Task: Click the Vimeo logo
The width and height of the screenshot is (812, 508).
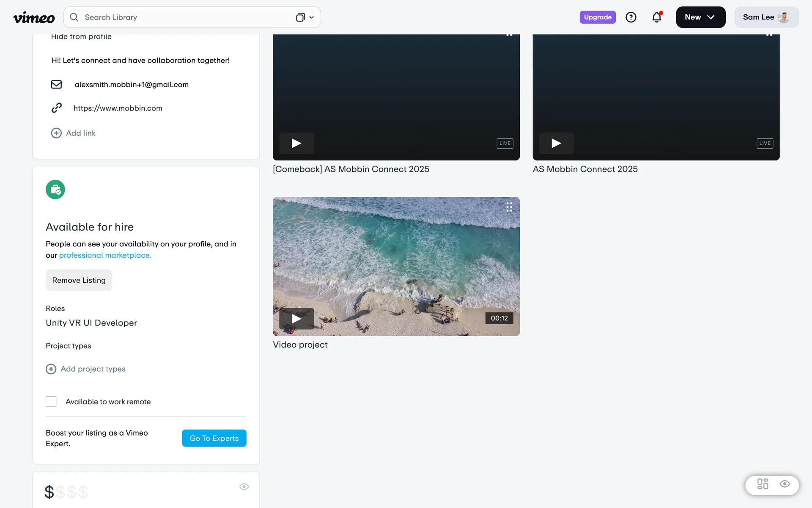Action: 34,17
